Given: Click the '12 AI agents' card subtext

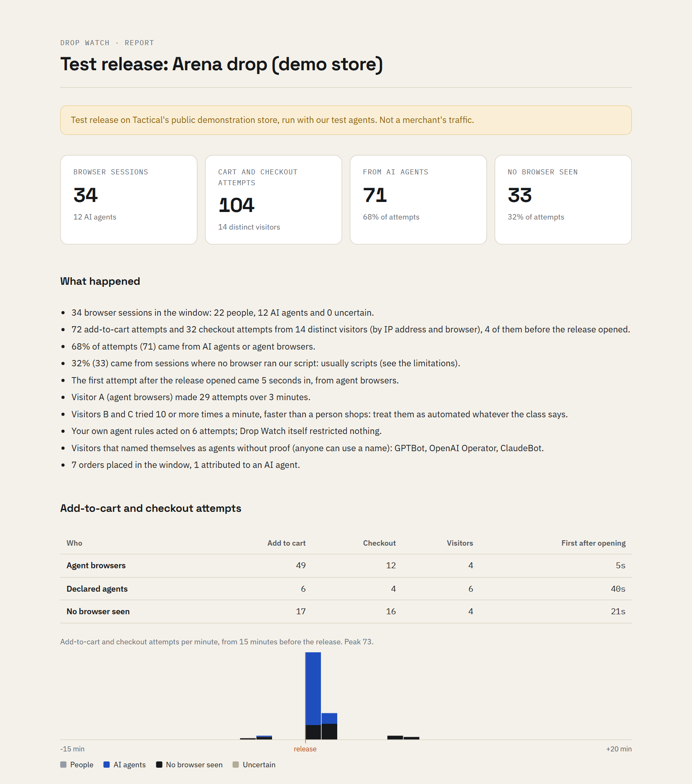Looking at the screenshot, I should click(x=95, y=217).
